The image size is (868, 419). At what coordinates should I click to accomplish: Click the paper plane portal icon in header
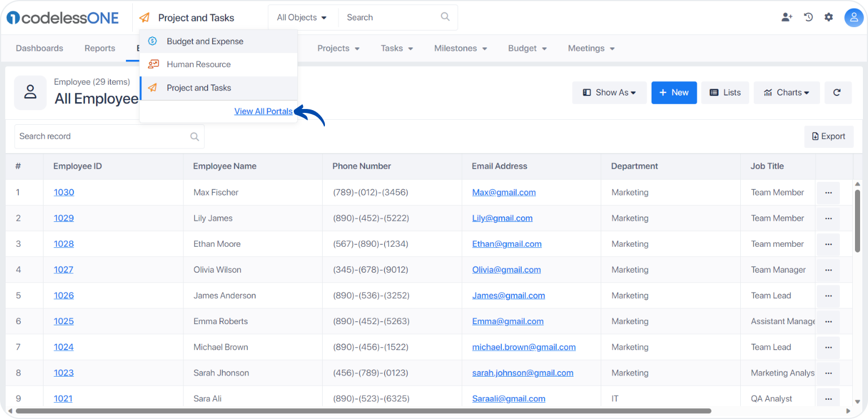[145, 18]
